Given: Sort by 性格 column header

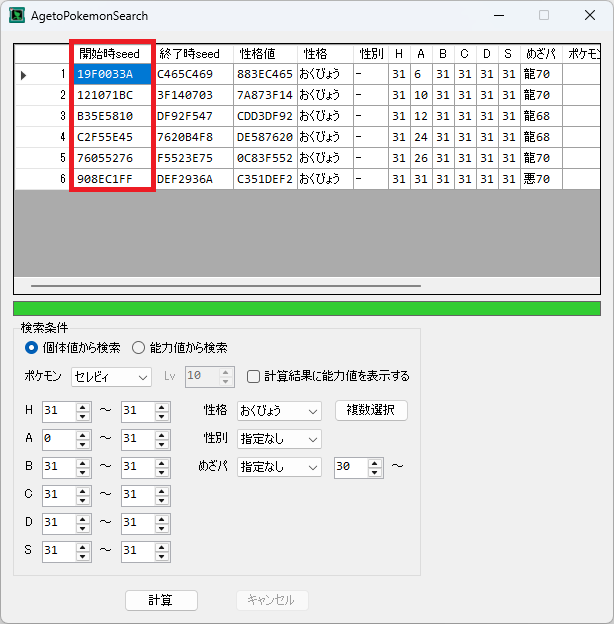Looking at the screenshot, I should tap(325, 54).
